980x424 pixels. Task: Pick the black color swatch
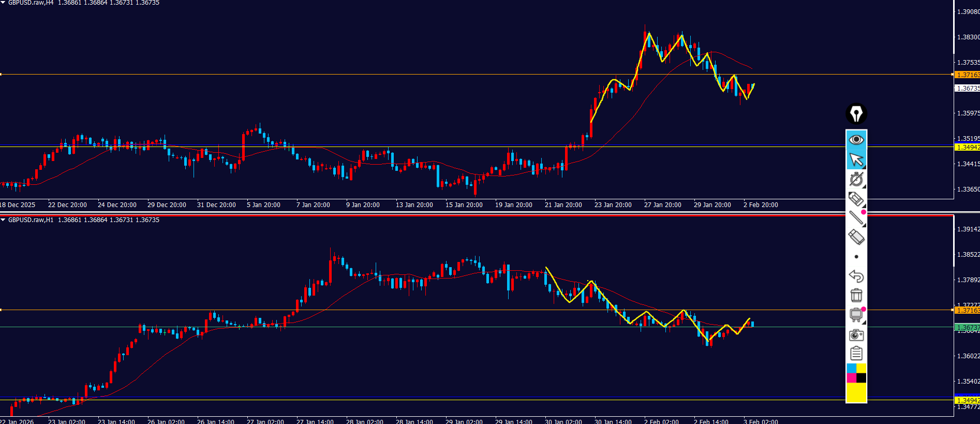(862, 378)
